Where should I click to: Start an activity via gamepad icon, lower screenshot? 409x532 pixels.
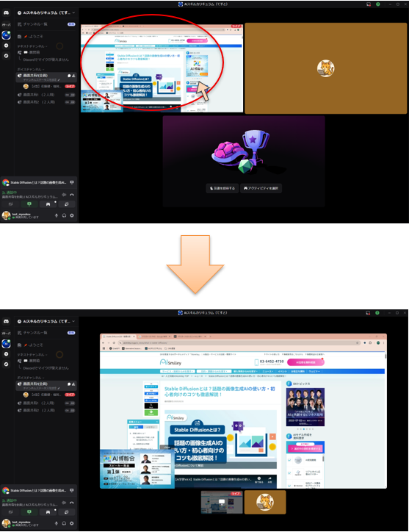tap(48, 512)
